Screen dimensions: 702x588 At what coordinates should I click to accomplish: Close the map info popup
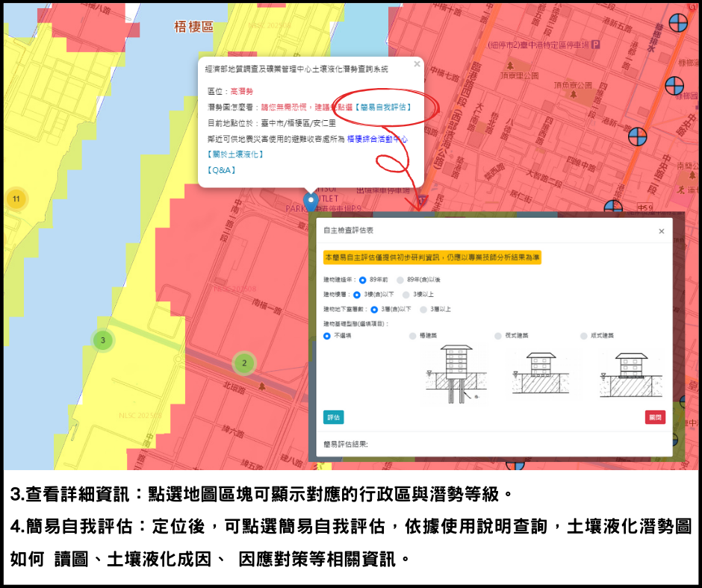pos(417,64)
